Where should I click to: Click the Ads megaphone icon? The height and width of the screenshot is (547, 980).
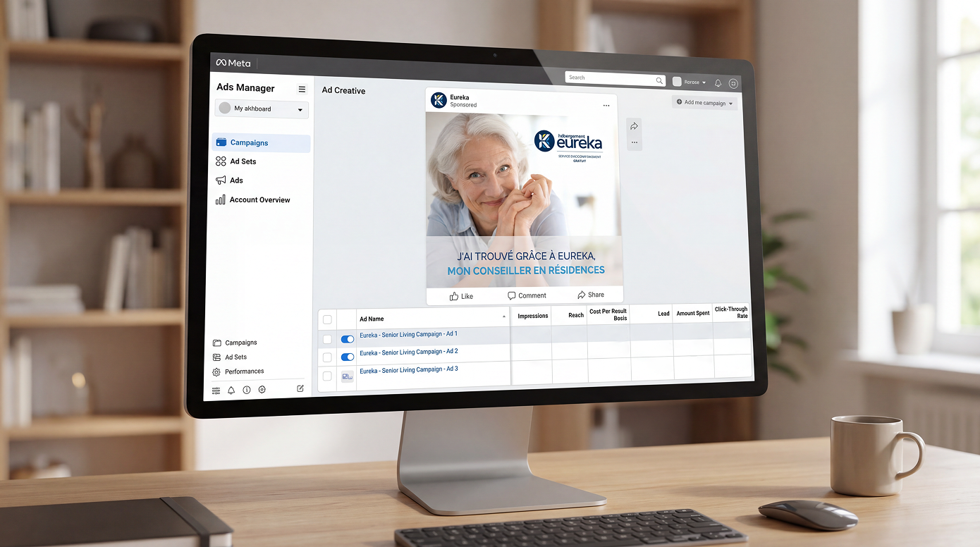(221, 180)
